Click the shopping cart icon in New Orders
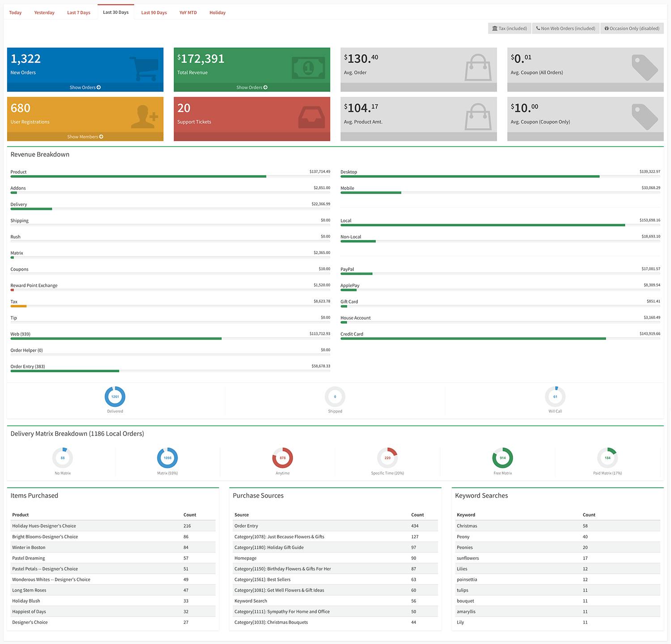The height and width of the screenshot is (644, 671). [x=144, y=68]
